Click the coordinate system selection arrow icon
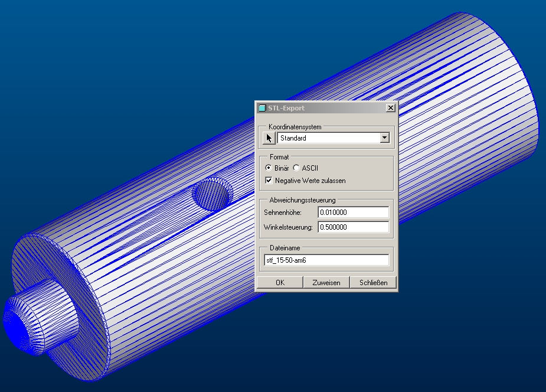This screenshot has height=392, width=546. 269,138
